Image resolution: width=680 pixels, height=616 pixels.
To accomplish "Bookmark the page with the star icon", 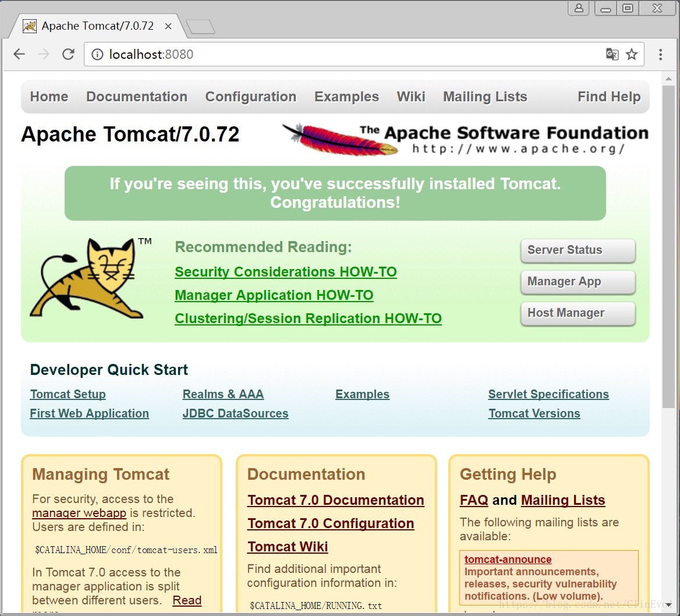I will click(632, 54).
